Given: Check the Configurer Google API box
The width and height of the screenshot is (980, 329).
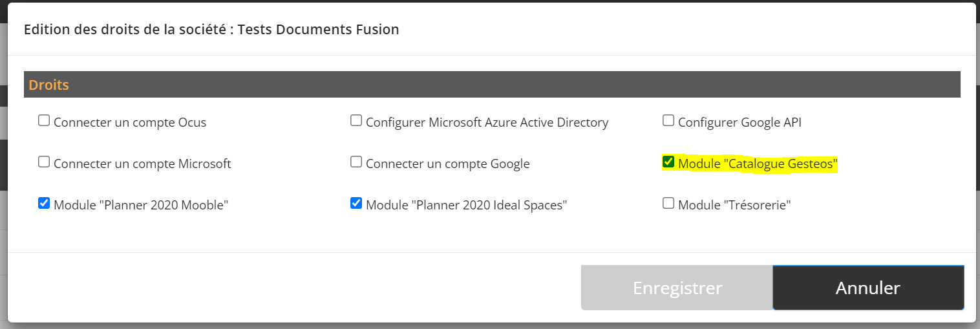Looking at the screenshot, I should click(668, 121).
